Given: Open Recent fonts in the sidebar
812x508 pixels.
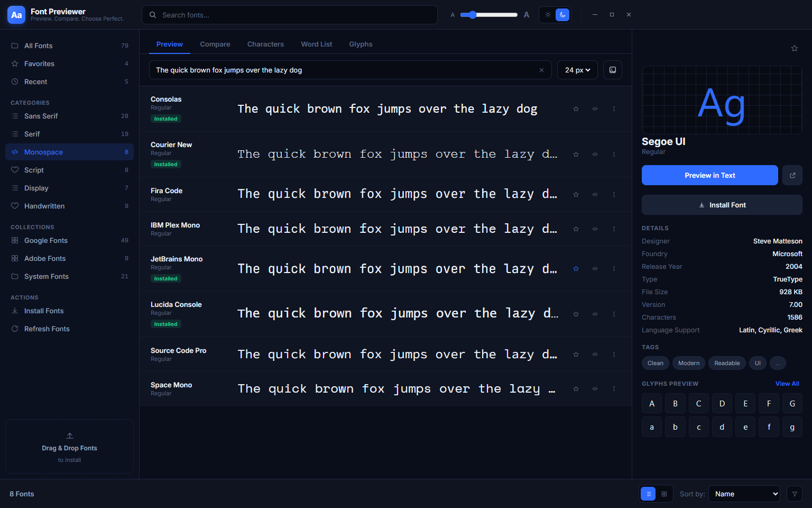Looking at the screenshot, I should point(69,81).
